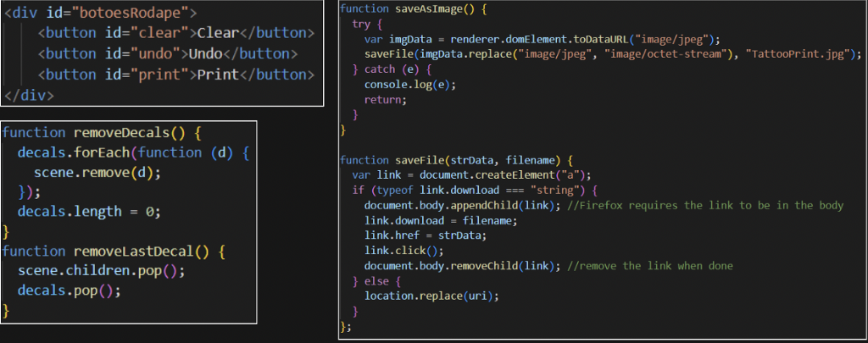Click the div id="botoesRodape" opening tag

100,12
